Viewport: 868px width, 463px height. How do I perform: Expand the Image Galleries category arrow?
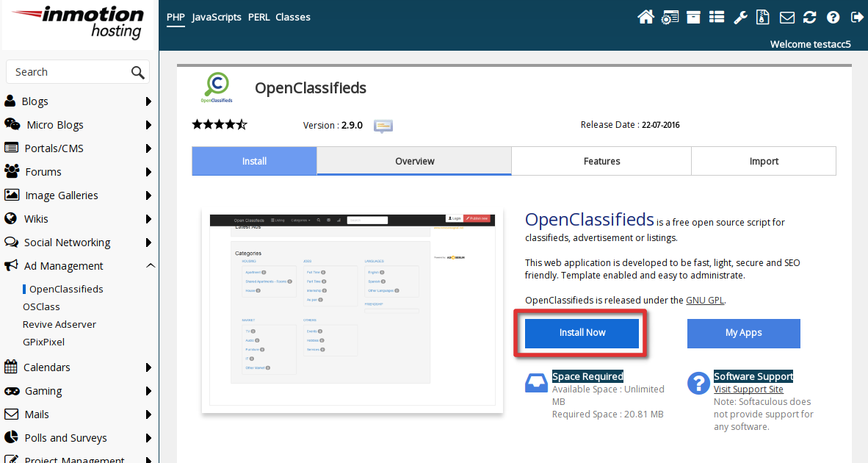(148, 195)
